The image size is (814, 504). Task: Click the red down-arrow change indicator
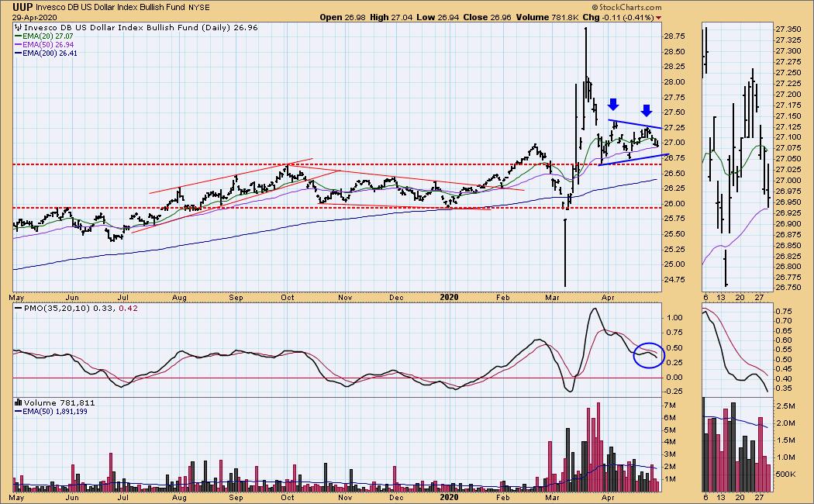(659, 18)
